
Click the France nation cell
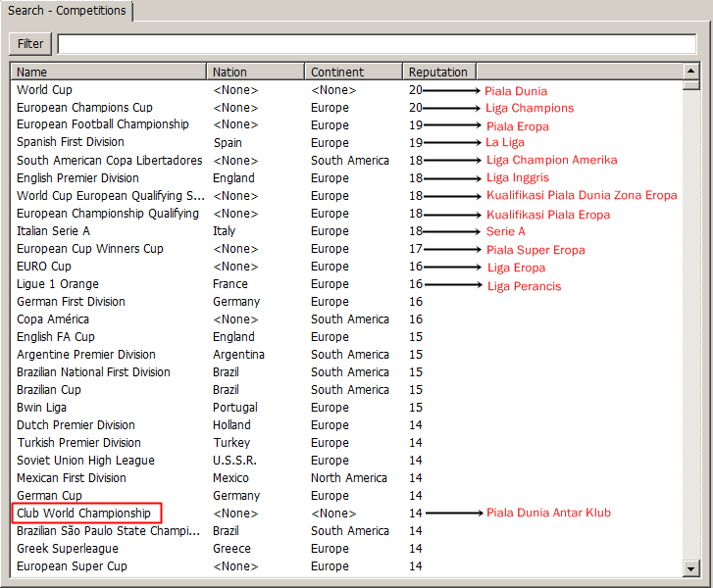click(230, 284)
